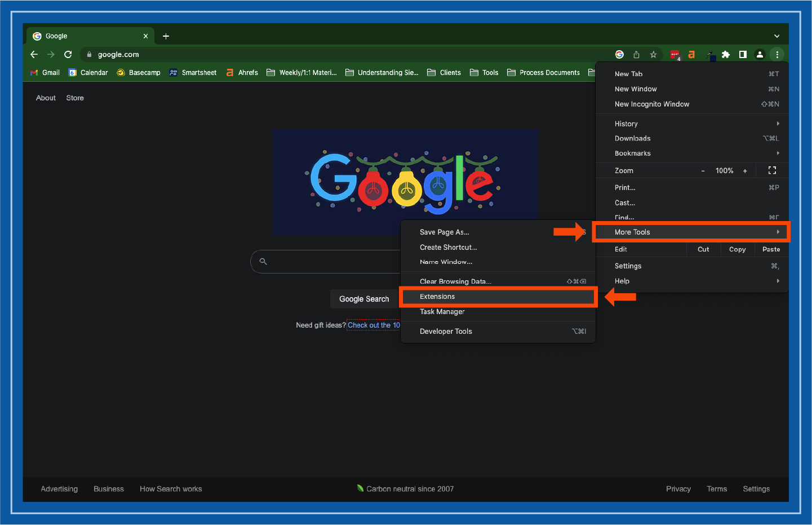The width and height of the screenshot is (812, 525).
Task: Click the Google account icon in the address bar
Action: click(619, 55)
